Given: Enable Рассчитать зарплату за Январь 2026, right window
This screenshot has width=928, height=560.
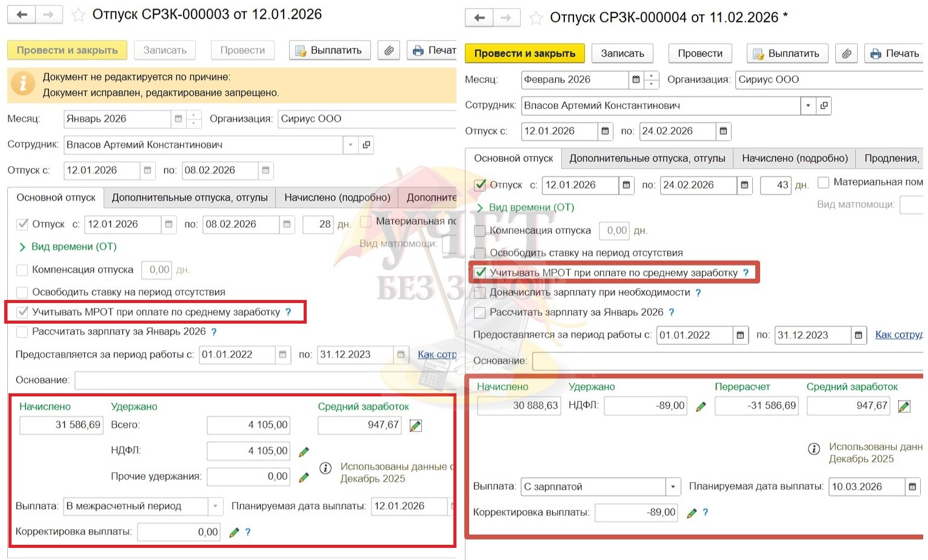Looking at the screenshot, I should click(480, 313).
